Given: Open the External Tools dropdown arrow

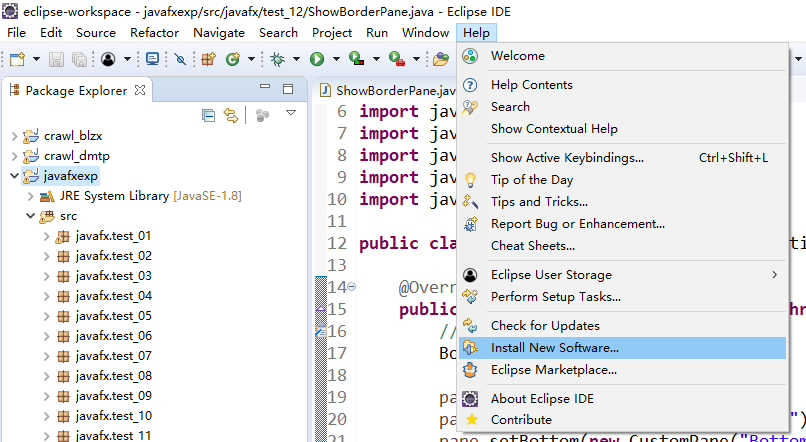Looking at the screenshot, I should click(x=416, y=59).
